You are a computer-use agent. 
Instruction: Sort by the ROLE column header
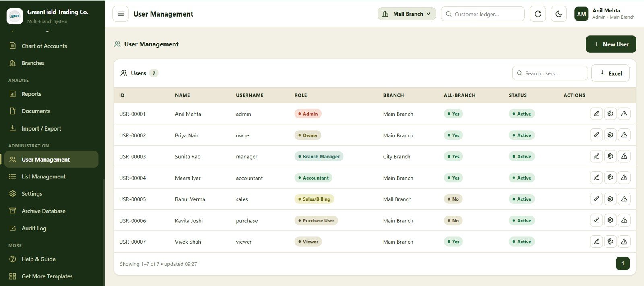point(301,95)
